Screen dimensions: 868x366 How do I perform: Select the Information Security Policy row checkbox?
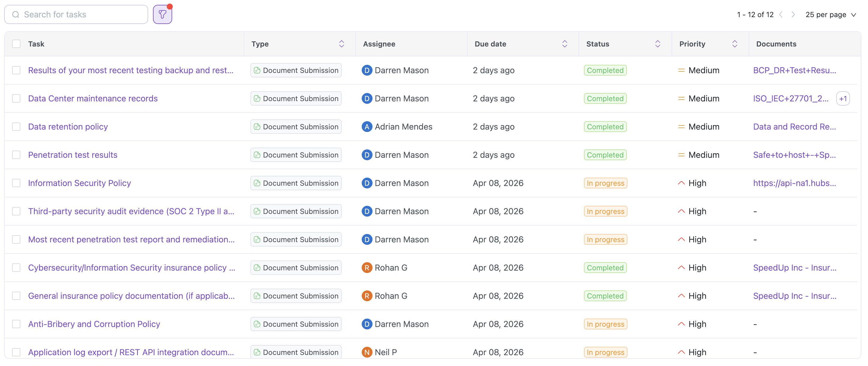16,183
